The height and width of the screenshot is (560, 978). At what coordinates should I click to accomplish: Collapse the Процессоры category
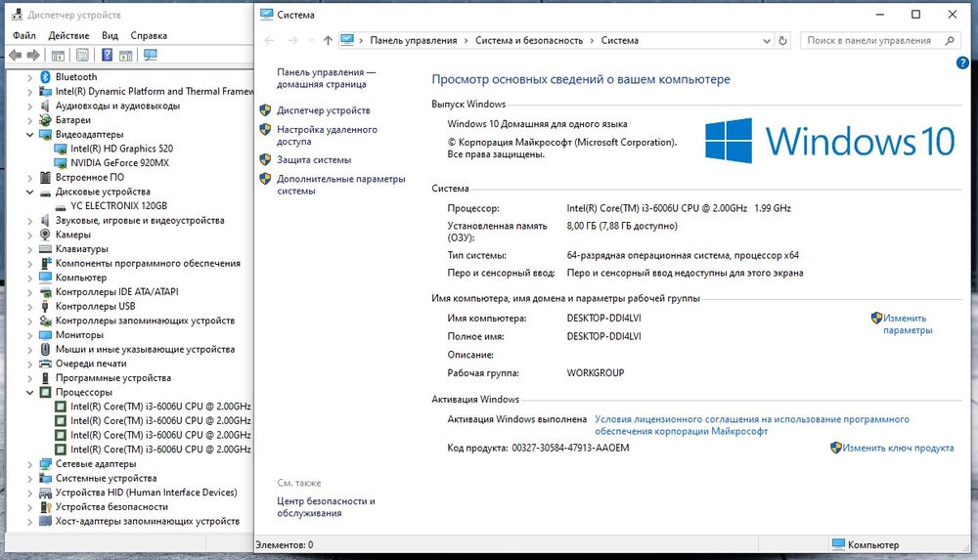click(x=29, y=392)
